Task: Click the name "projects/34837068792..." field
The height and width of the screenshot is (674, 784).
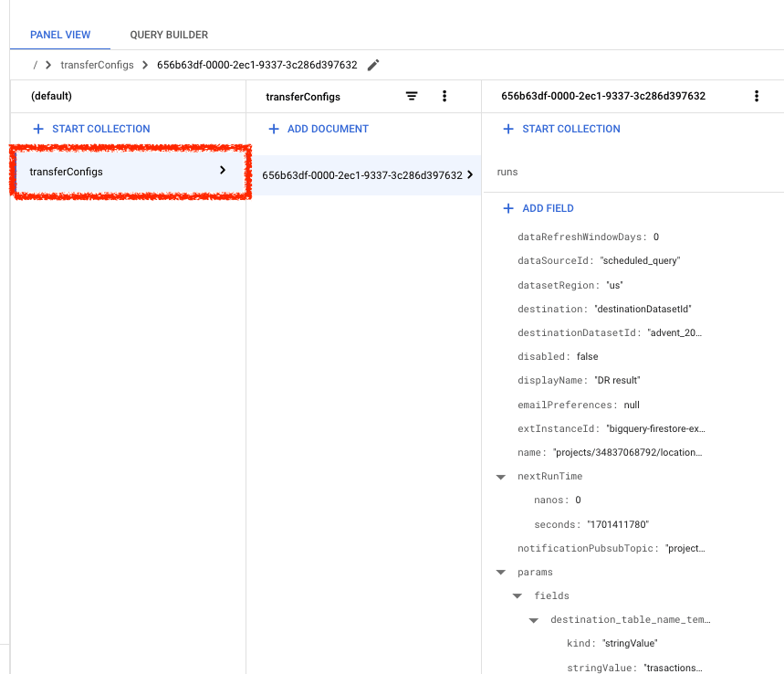Action: tap(610, 452)
